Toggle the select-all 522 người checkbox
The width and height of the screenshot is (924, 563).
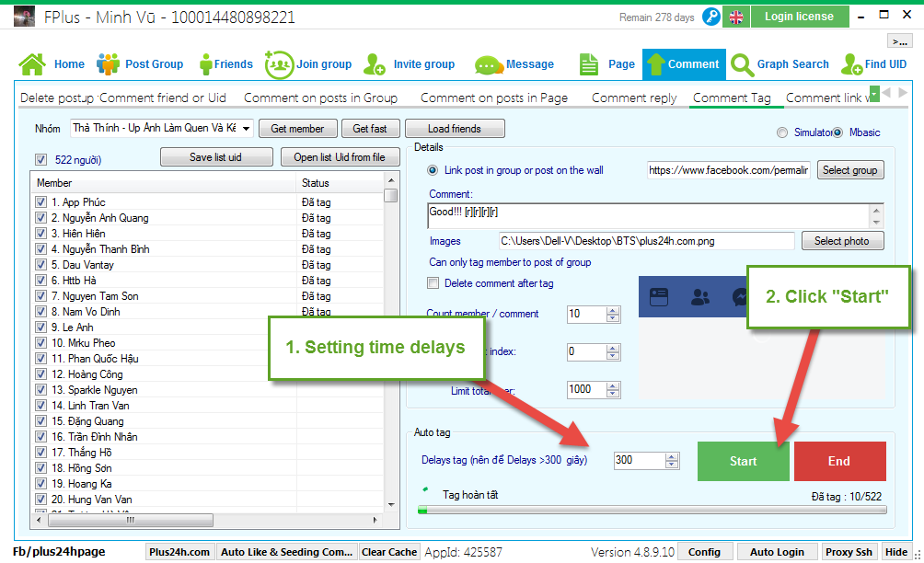click(x=40, y=159)
